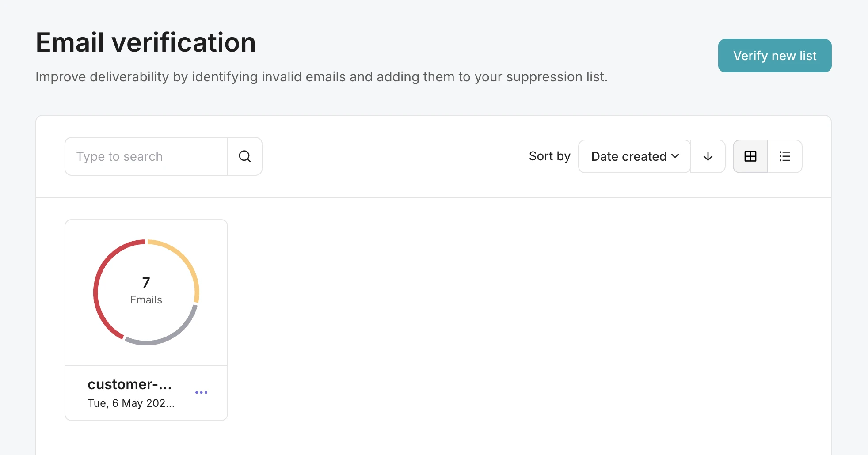Switch to grid view layout
The image size is (868, 455).
point(750,156)
